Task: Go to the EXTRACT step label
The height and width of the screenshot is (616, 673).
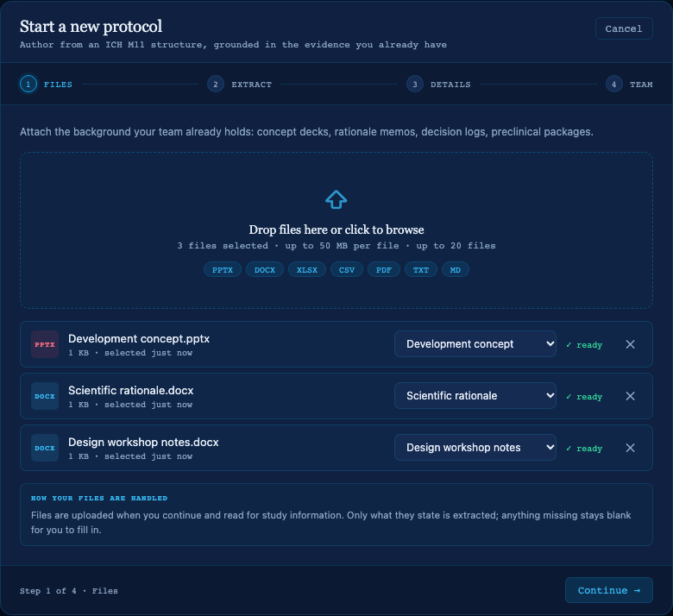Action: tap(252, 85)
